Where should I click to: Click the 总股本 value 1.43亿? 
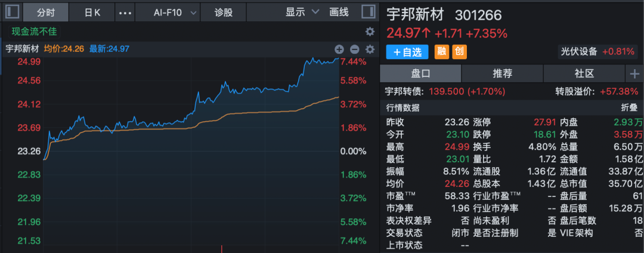[x=542, y=184]
